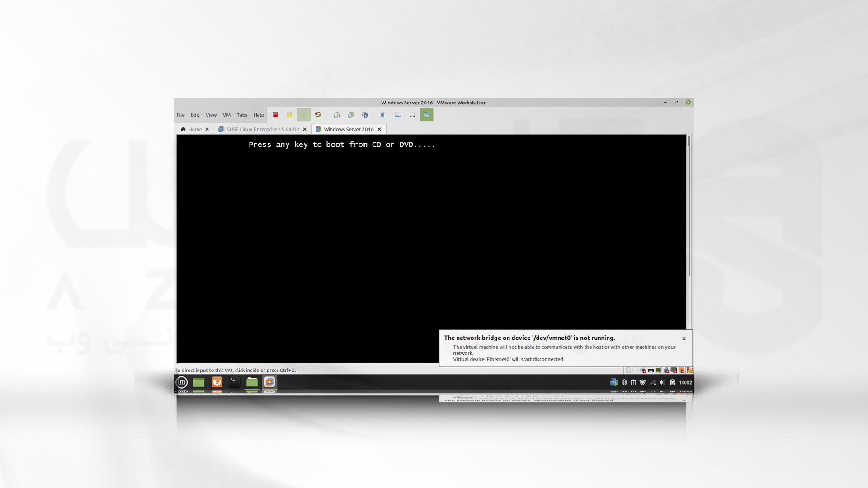Click the update manager shield tray icon
The width and height of the screenshot is (868, 488).
pos(642,382)
